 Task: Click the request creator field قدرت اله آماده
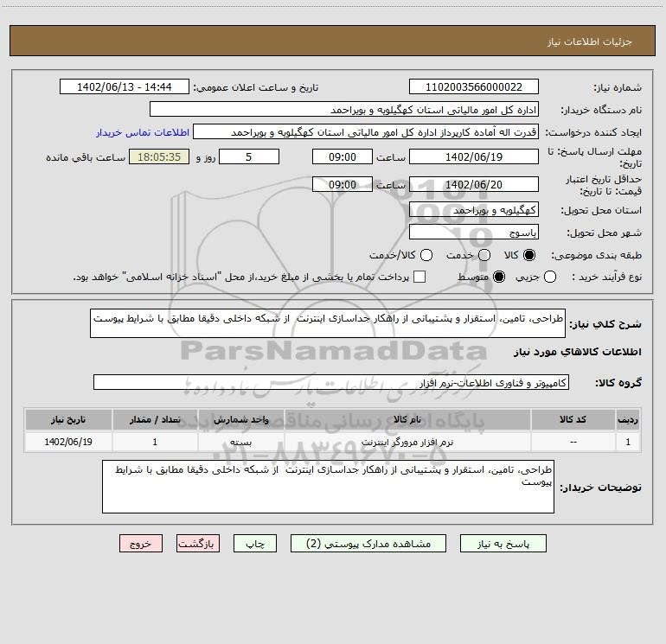click(x=366, y=132)
